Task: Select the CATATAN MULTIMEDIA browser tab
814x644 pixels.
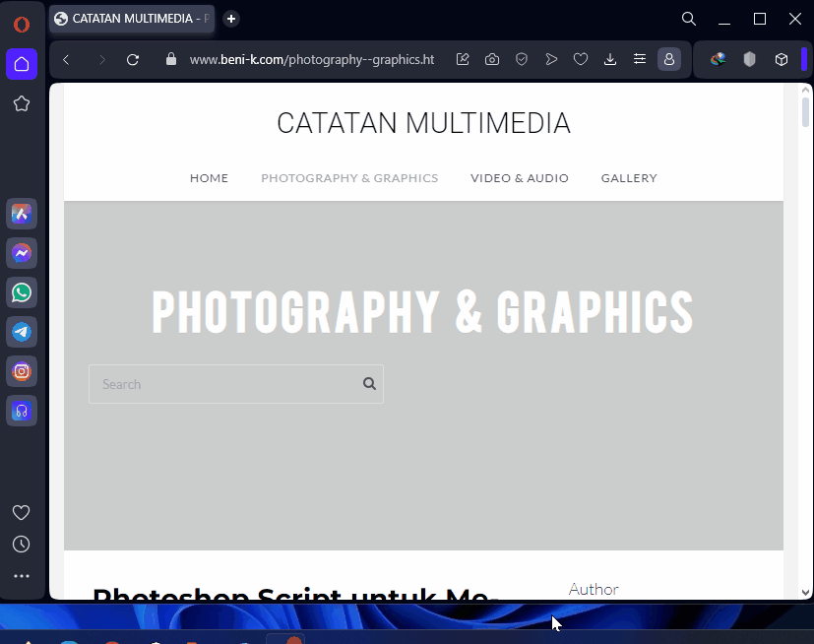Action: (132, 19)
